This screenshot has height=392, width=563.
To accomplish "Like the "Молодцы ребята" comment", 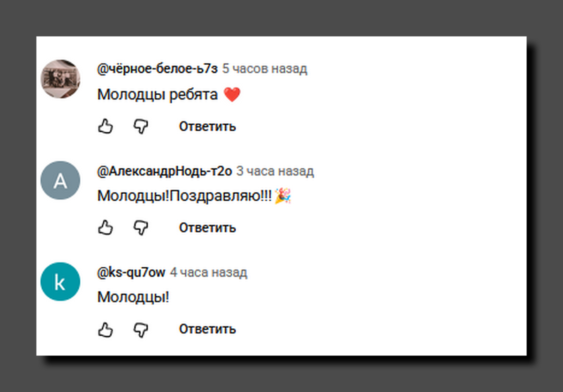I will (106, 126).
